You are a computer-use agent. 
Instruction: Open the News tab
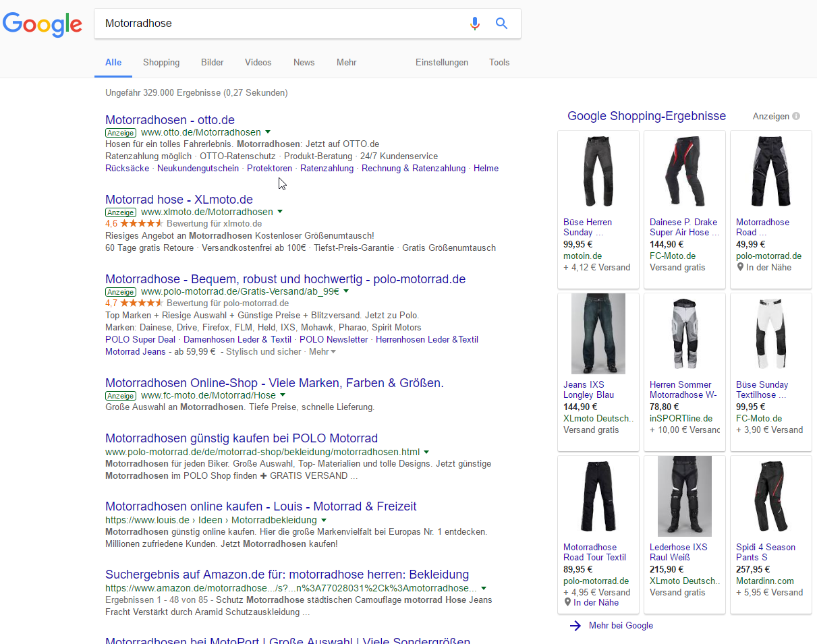point(304,62)
